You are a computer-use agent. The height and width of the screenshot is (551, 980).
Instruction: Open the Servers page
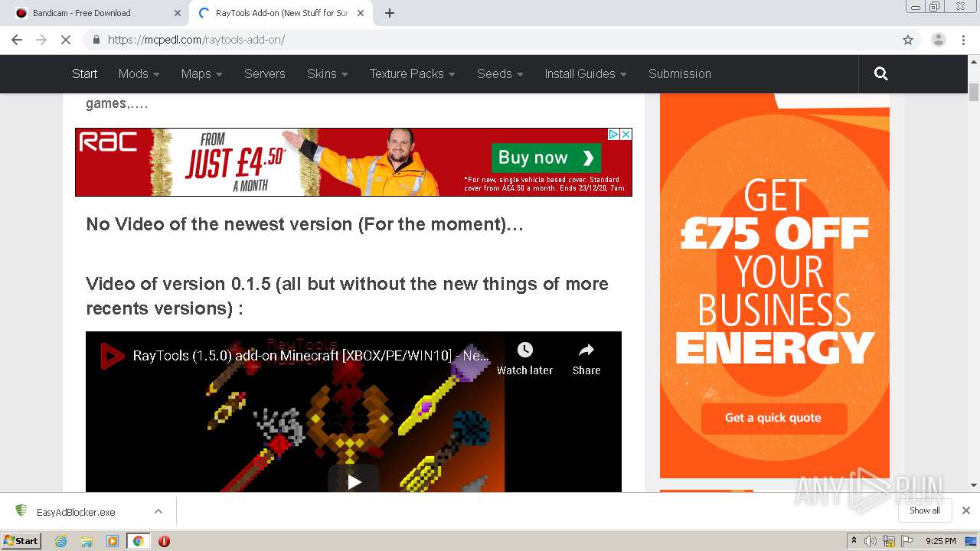tap(264, 73)
